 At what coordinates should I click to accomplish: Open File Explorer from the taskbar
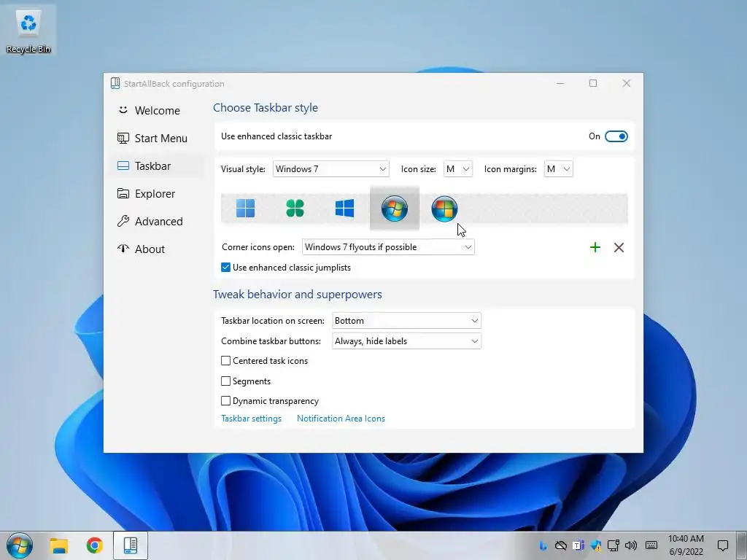59,545
